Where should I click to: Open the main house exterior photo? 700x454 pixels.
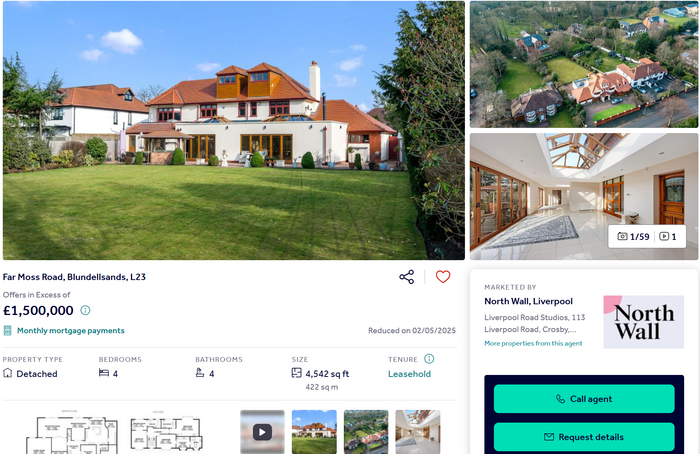tap(233, 130)
